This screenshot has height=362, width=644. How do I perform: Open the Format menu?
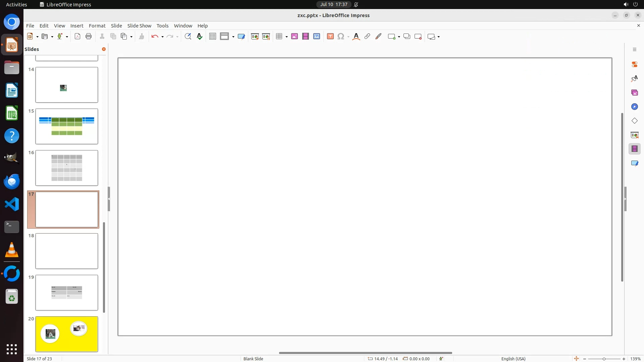[97, 26]
